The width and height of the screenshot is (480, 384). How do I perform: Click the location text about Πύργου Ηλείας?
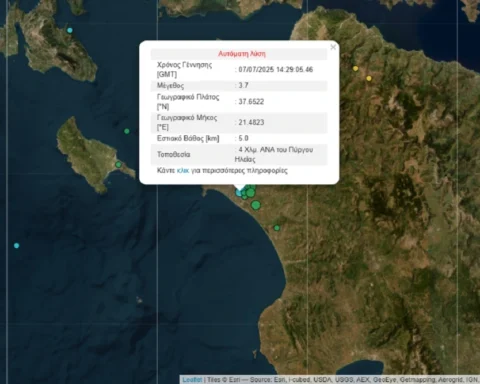[274, 154]
